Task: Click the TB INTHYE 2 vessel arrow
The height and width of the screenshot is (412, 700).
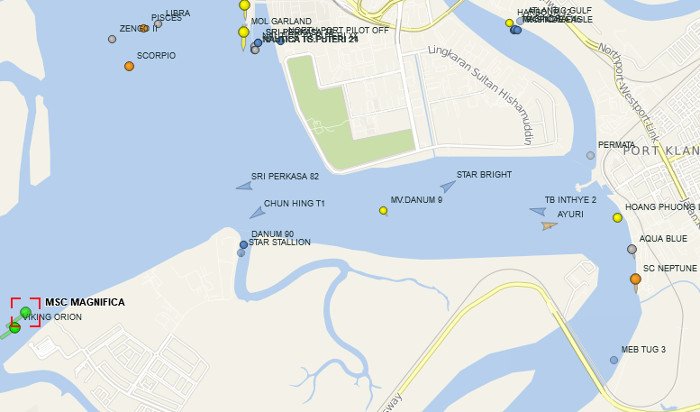Action: pos(538,211)
